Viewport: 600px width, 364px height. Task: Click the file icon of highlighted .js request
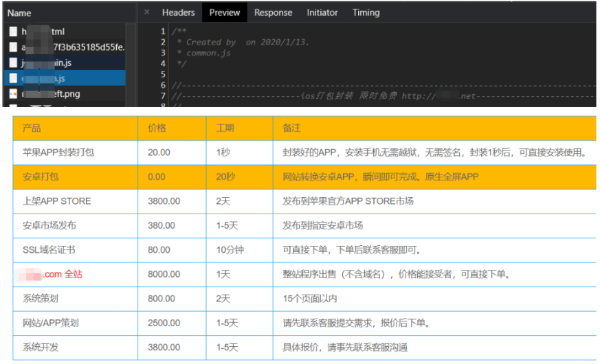coord(13,78)
